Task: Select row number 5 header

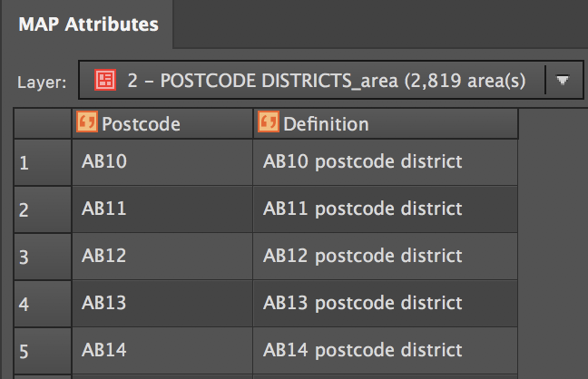Action: click(43, 351)
